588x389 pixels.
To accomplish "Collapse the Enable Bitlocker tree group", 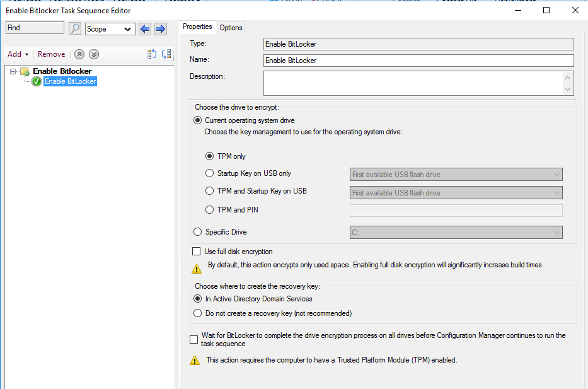I will (13, 71).
